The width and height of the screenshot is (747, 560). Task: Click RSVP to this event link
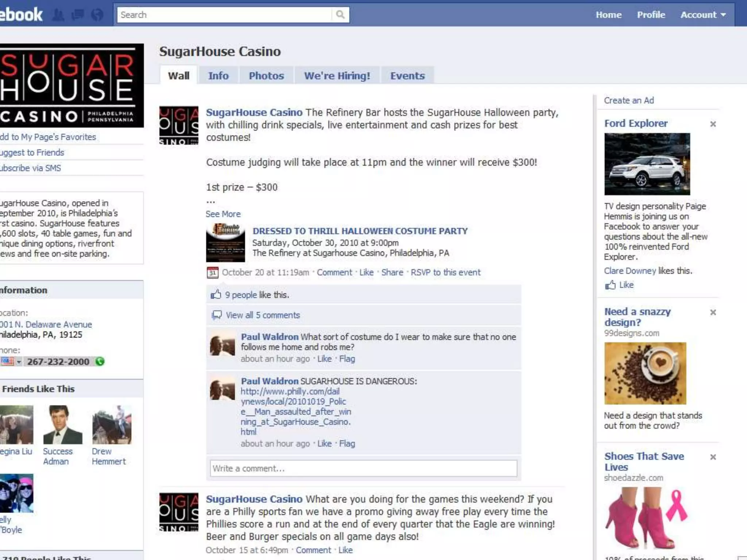tap(445, 272)
